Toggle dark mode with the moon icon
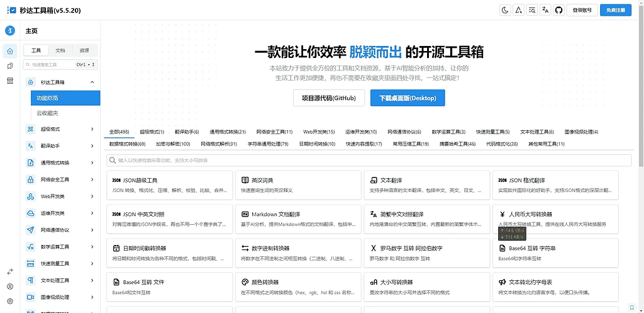 pyautogui.click(x=505, y=10)
